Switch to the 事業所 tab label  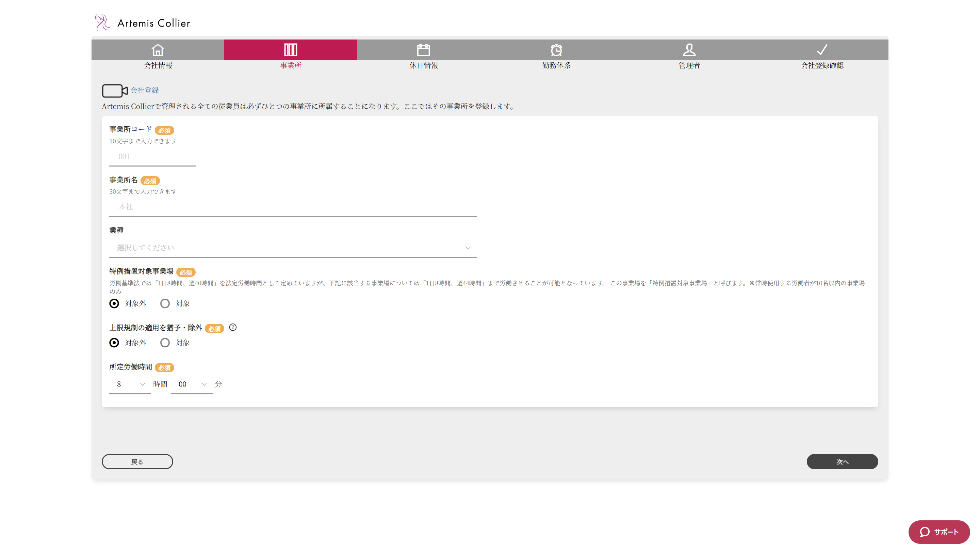click(x=291, y=65)
